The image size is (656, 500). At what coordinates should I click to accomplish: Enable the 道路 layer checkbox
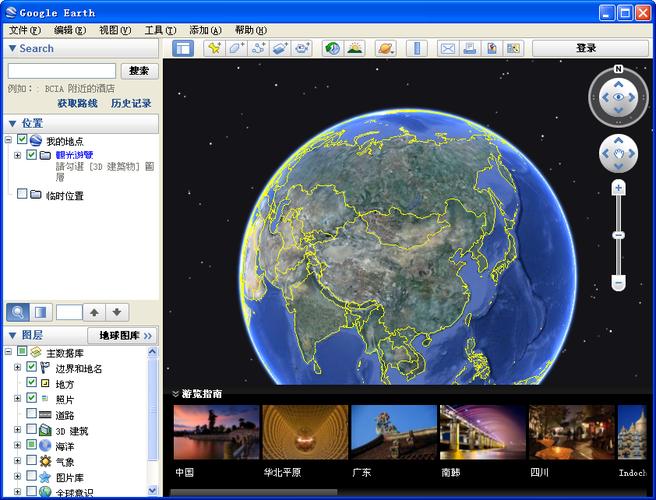31,413
